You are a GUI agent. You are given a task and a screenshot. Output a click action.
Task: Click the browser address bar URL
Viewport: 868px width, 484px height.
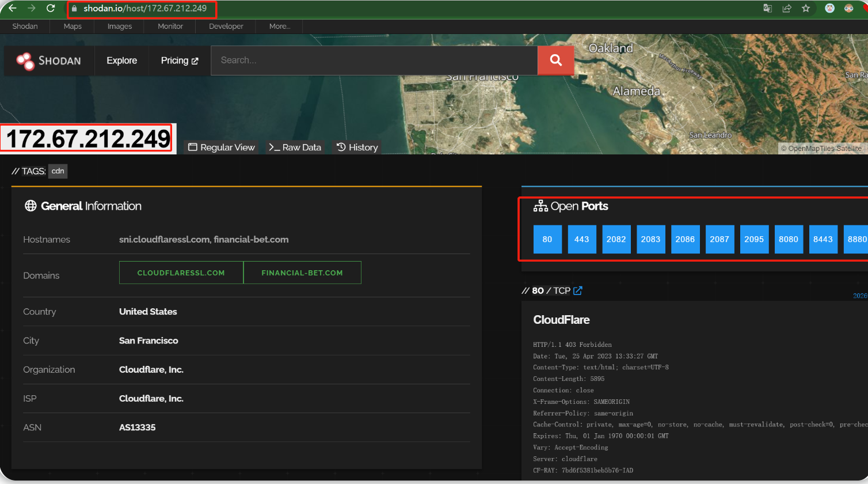click(x=145, y=9)
